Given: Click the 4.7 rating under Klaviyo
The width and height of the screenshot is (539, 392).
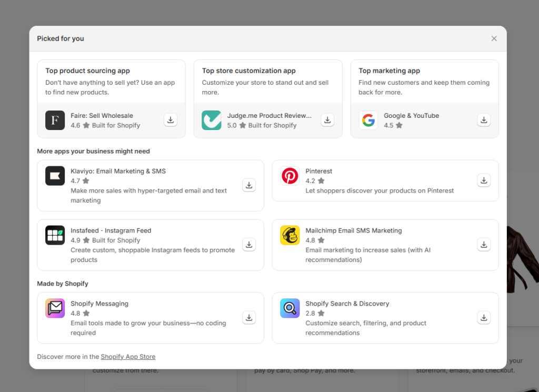Looking at the screenshot, I should pyautogui.click(x=75, y=180).
